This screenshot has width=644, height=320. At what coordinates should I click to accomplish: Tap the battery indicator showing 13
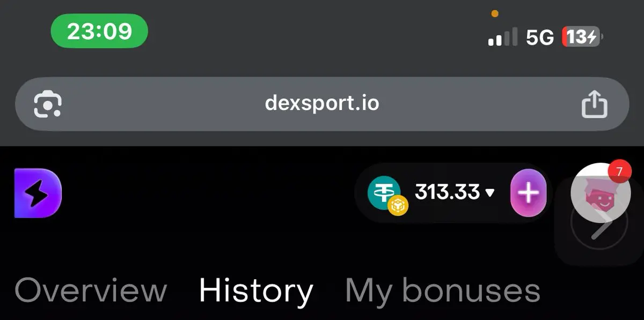click(x=582, y=37)
